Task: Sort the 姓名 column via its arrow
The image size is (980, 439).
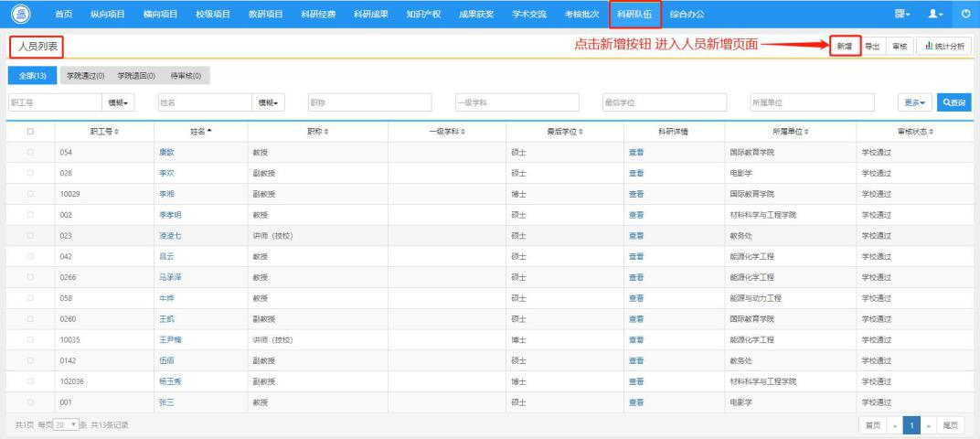Action: point(209,132)
